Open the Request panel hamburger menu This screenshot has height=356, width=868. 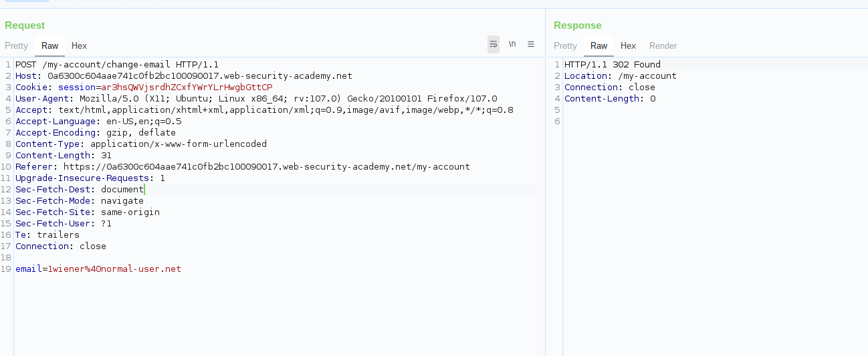pos(531,45)
